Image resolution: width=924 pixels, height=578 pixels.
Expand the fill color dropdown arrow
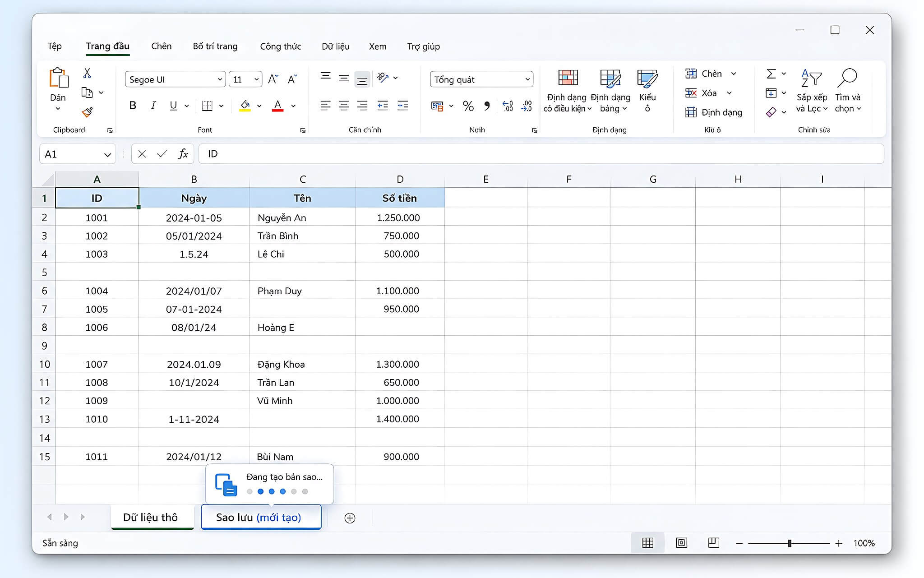click(x=259, y=106)
